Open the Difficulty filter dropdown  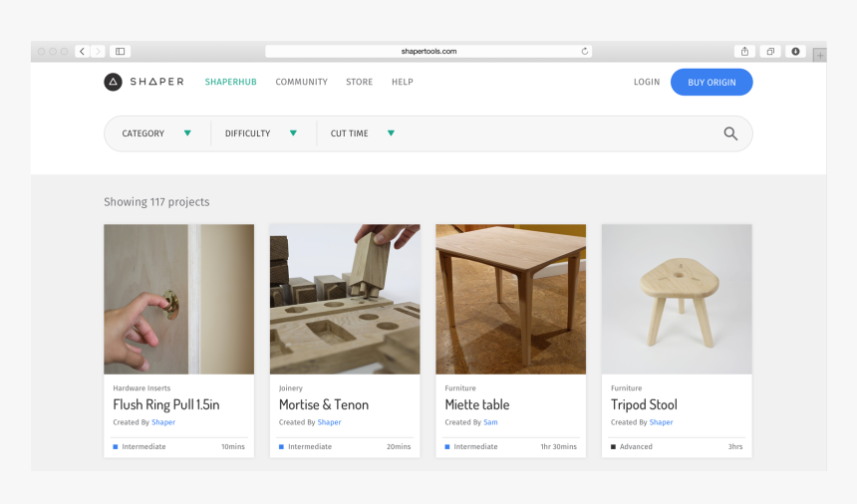(261, 133)
